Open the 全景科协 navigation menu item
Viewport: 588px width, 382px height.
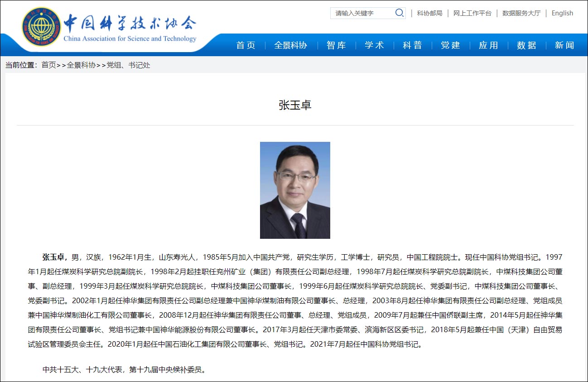[x=290, y=45]
